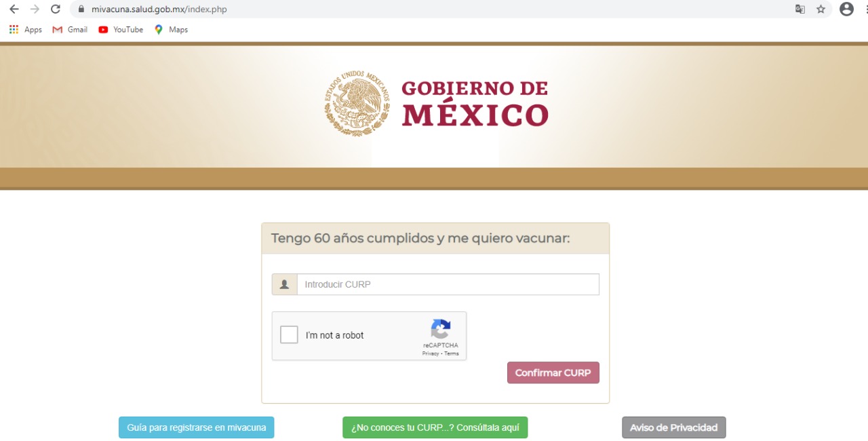
Task: Open the reCAPTCHA Terms link
Action: click(x=452, y=353)
